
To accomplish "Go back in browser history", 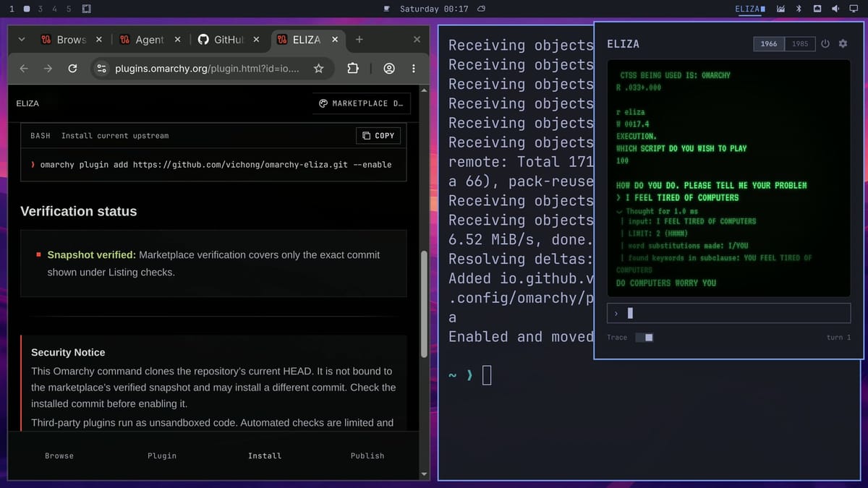I will (24, 69).
